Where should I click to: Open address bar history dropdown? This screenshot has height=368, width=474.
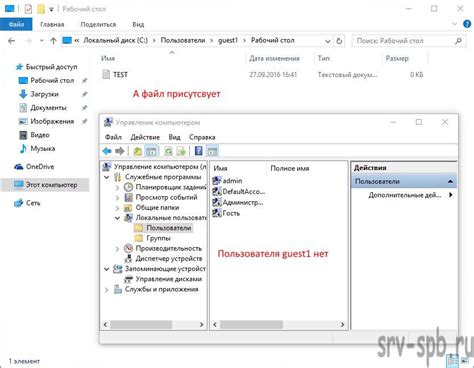pyautogui.click(x=328, y=41)
